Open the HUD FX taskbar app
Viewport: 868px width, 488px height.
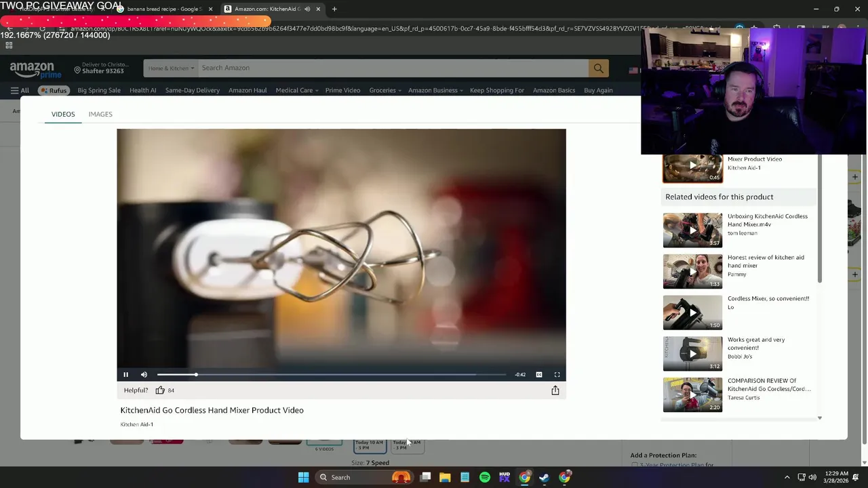505,477
